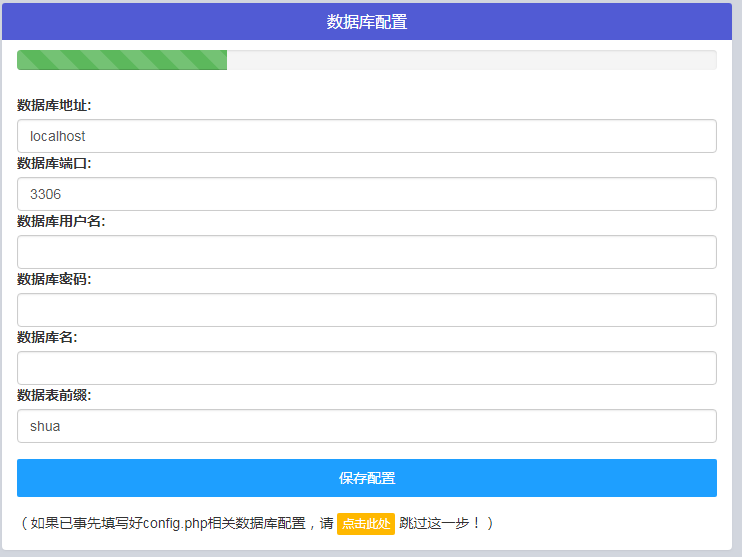
Task: Click the database address field containing localhost
Action: [367, 136]
